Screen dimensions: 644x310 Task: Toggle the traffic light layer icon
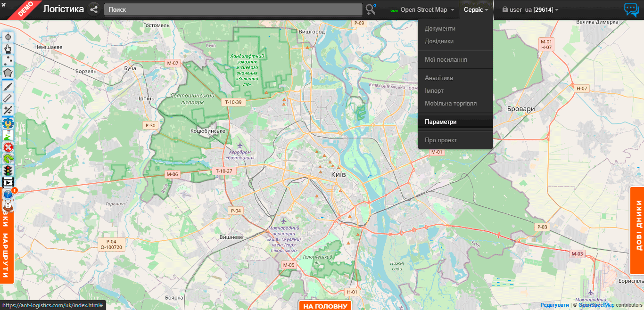8,171
